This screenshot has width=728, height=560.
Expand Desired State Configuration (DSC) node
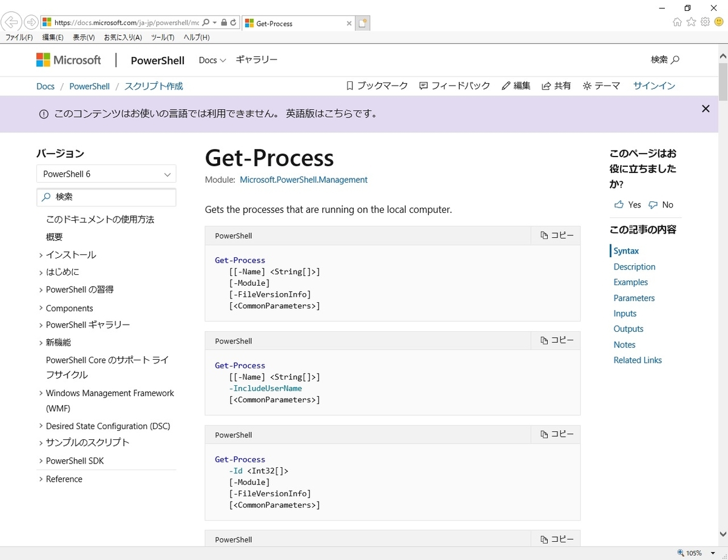coord(41,426)
